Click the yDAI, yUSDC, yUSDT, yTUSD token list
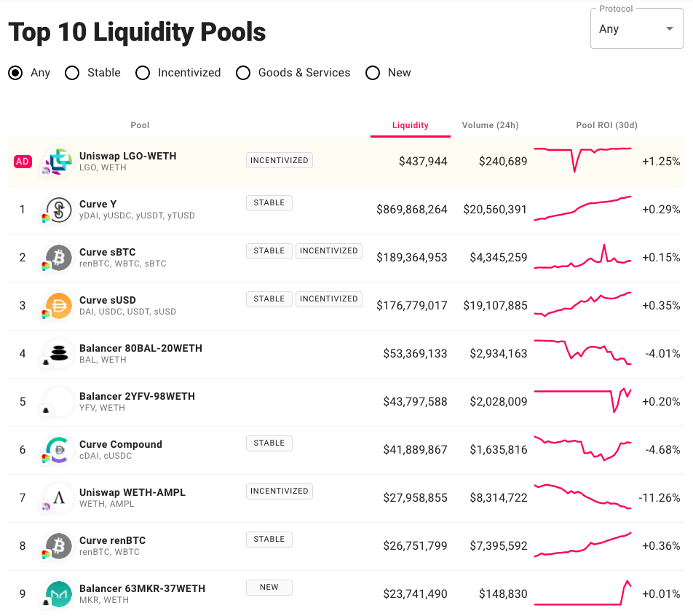This screenshot has height=616, width=693. coord(137,216)
